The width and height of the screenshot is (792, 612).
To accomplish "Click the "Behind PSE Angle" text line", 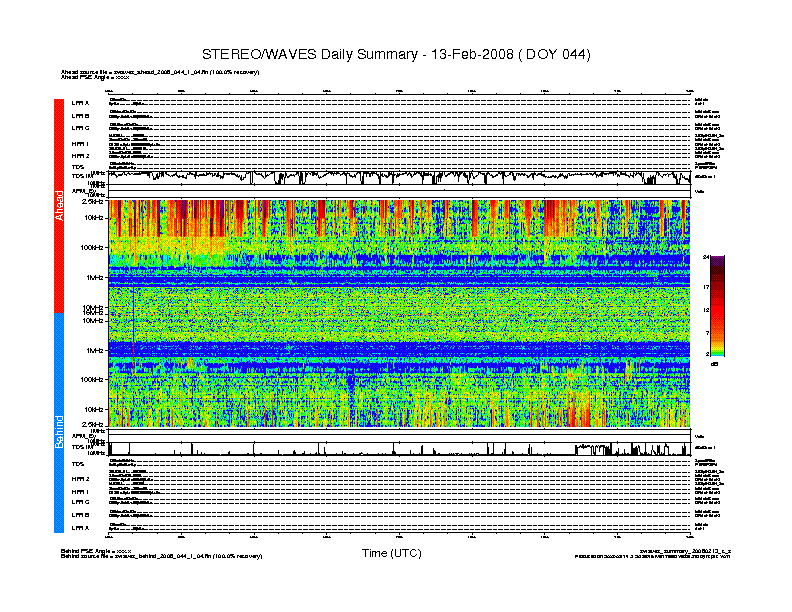I will [96, 551].
